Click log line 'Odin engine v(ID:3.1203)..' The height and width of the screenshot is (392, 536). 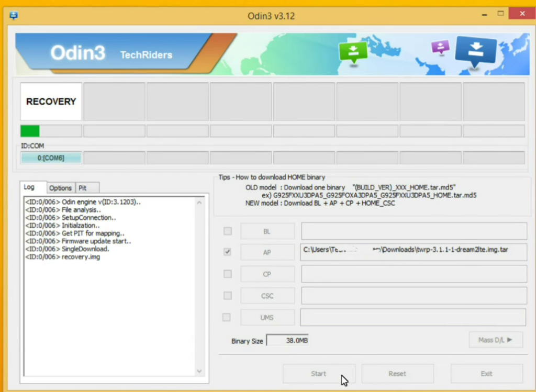click(x=83, y=202)
